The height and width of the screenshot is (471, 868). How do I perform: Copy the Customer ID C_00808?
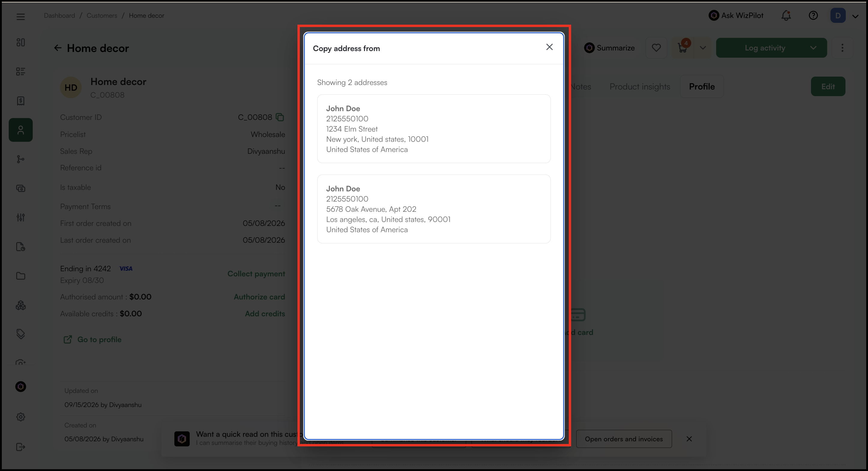click(280, 117)
